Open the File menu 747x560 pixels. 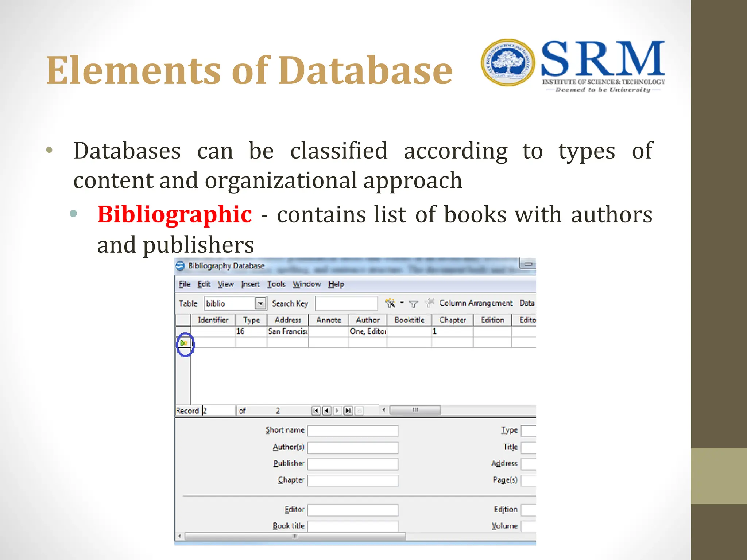pos(185,284)
